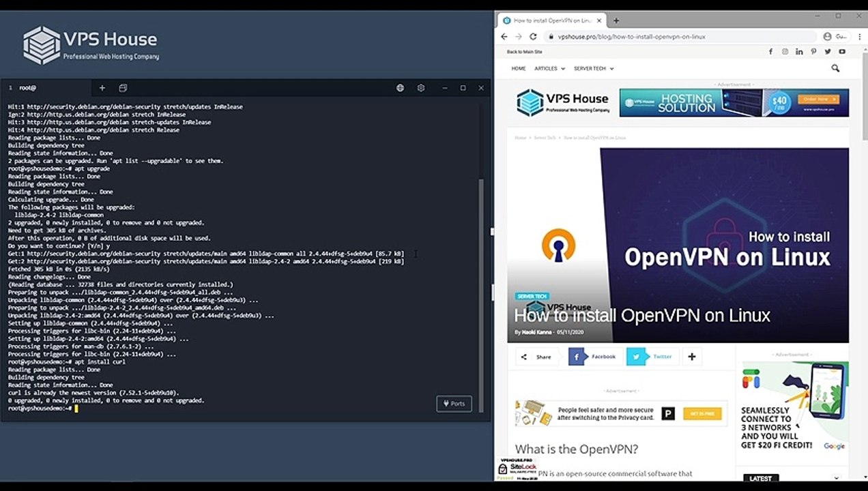
Task: Switch to the root@ terminal tab
Action: point(46,88)
